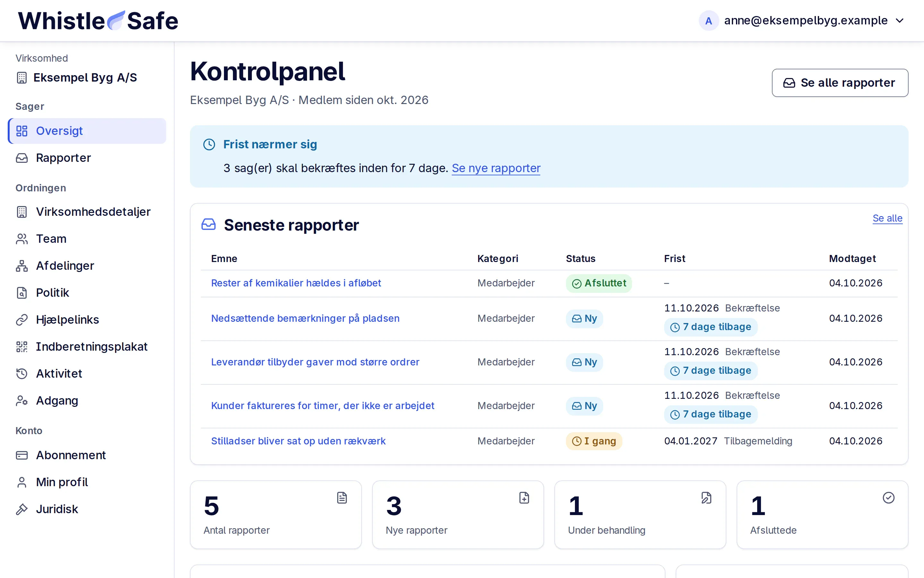Click the Indberetningsplakat QR code icon
Screen dimensions: 924x578
point(22,347)
